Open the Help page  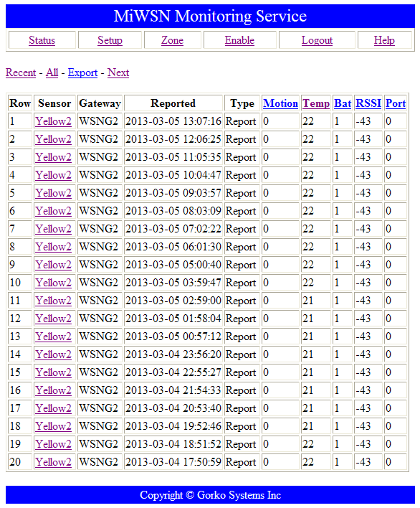click(384, 40)
